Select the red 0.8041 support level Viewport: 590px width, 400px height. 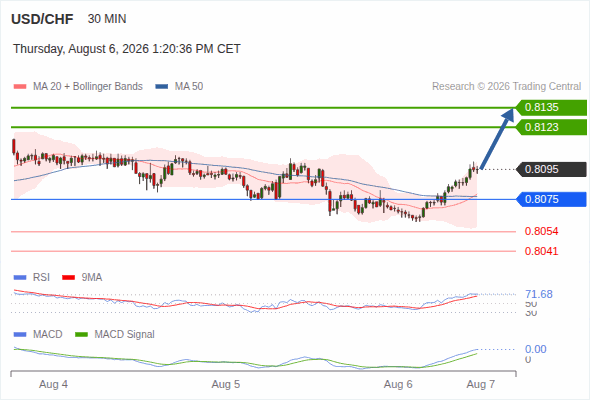coord(541,251)
